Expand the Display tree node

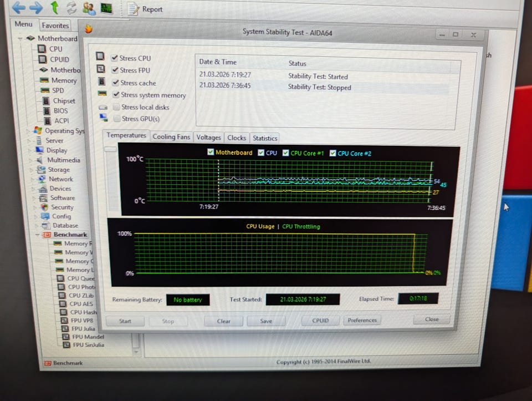(30, 150)
